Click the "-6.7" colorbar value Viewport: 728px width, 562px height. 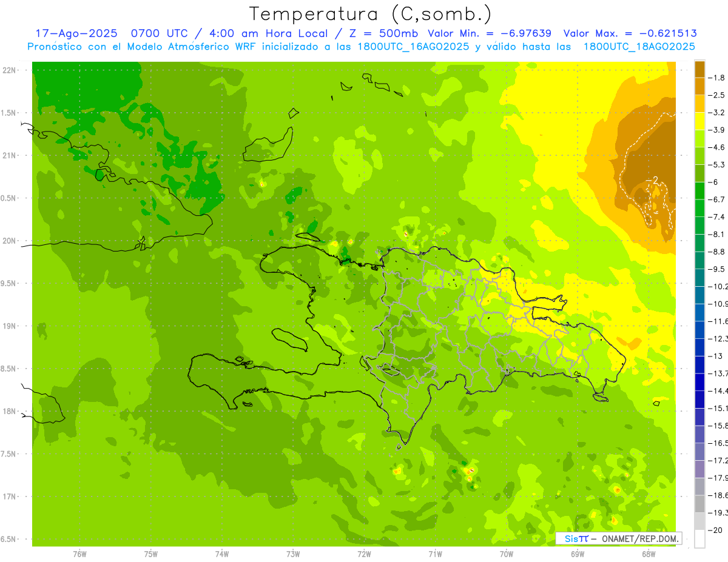coord(718,199)
